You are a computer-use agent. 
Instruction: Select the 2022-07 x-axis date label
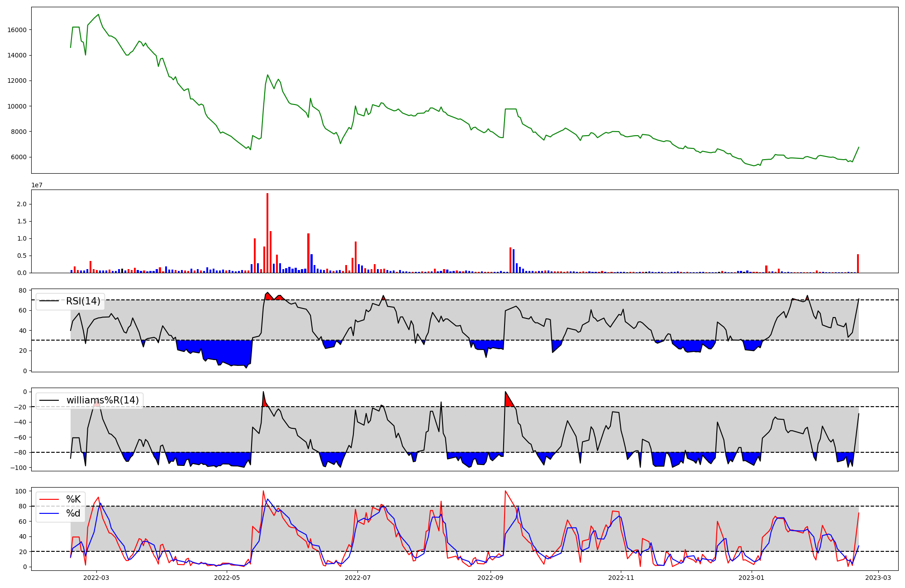[357, 578]
